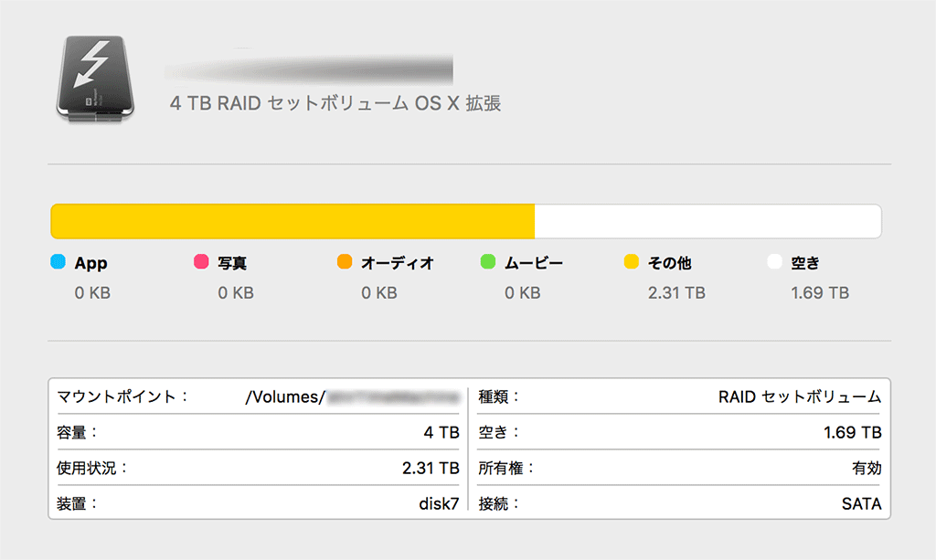
Task: Click the 種類 value RAID セットボリューム
Action: pyautogui.click(x=799, y=397)
